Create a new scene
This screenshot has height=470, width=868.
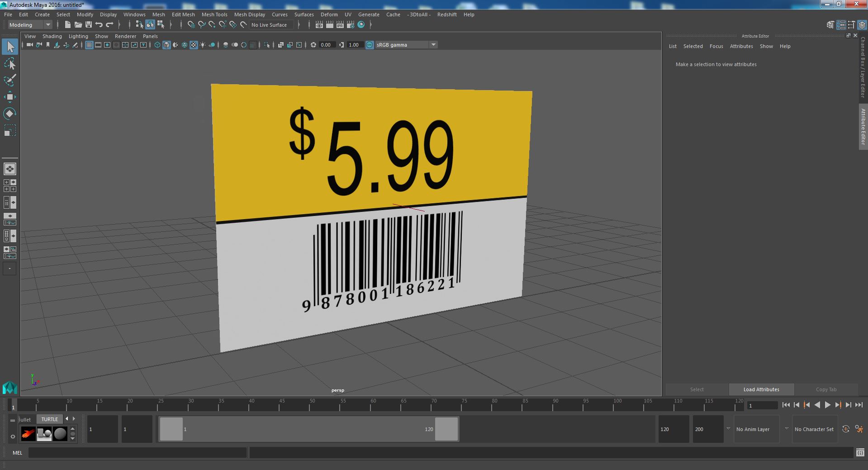[67, 25]
